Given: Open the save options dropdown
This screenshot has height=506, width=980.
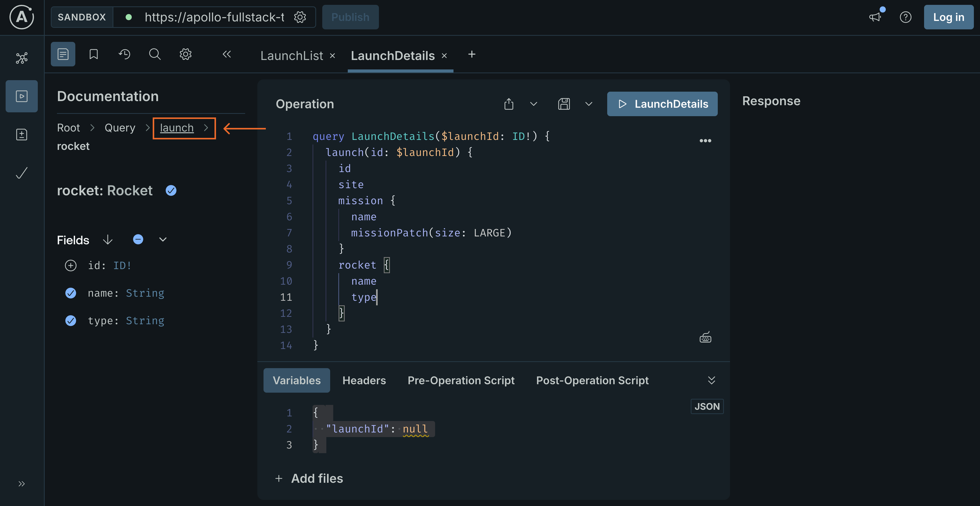Looking at the screenshot, I should coord(588,104).
